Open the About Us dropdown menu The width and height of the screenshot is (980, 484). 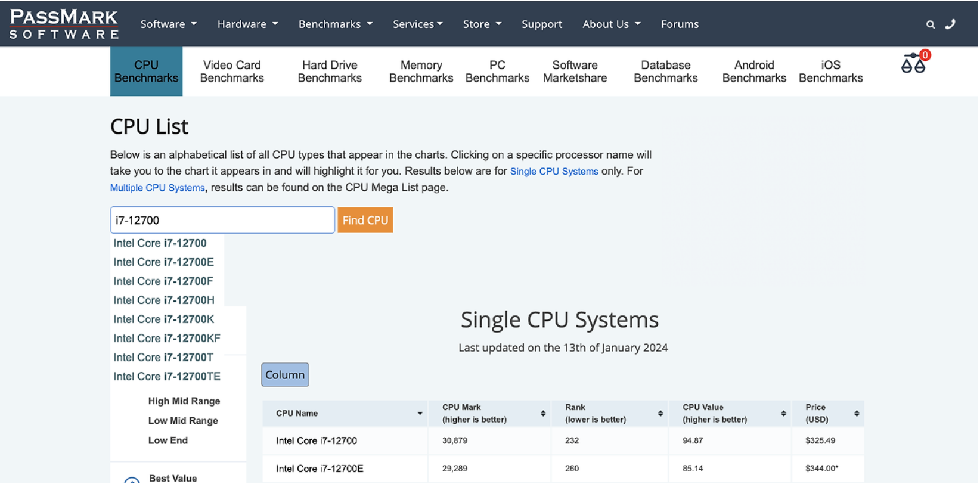[x=612, y=24]
